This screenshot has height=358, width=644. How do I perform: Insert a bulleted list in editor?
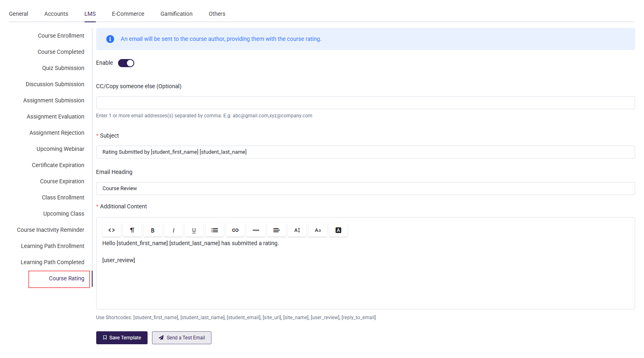pyautogui.click(x=215, y=230)
